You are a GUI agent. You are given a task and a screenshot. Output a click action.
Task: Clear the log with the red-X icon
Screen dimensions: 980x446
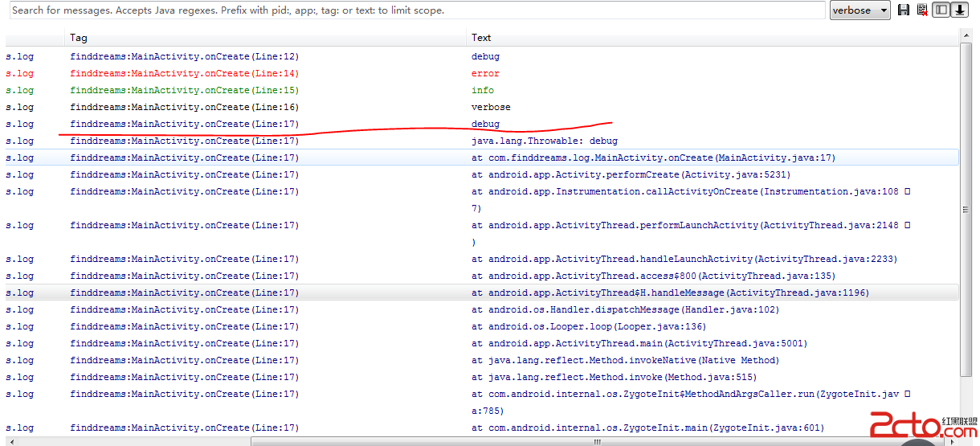(921, 10)
